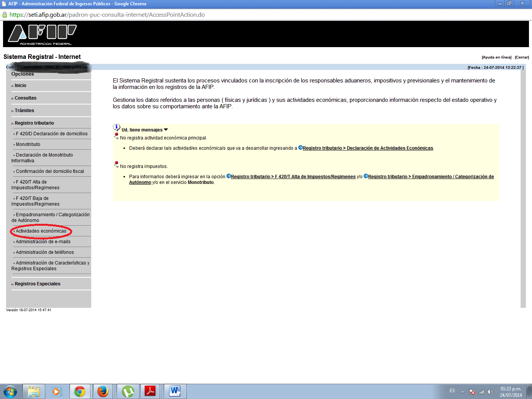Viewport: 532px width, 399px height.
Task: Expand Registros Especiales menu
Action: pos(37,284)
